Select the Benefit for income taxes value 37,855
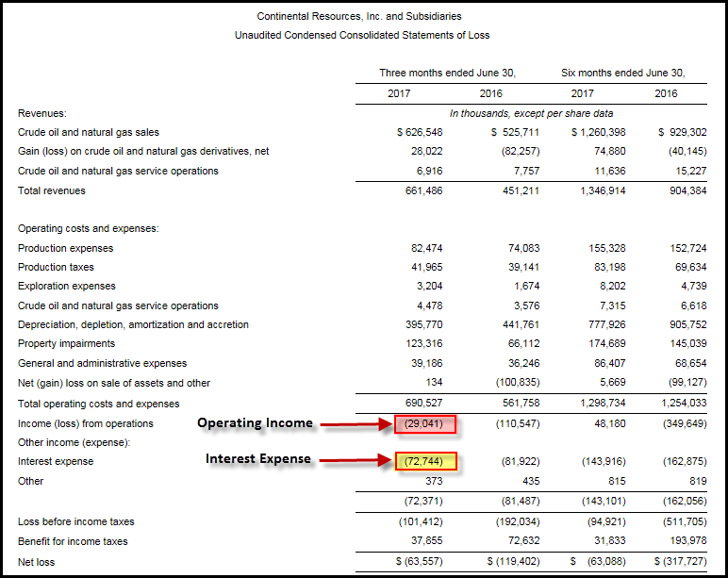 click(426, 541)
